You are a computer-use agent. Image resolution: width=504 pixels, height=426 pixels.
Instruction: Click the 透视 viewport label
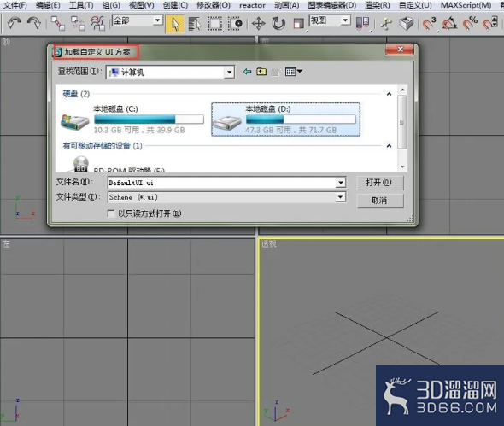pos(268,244)
